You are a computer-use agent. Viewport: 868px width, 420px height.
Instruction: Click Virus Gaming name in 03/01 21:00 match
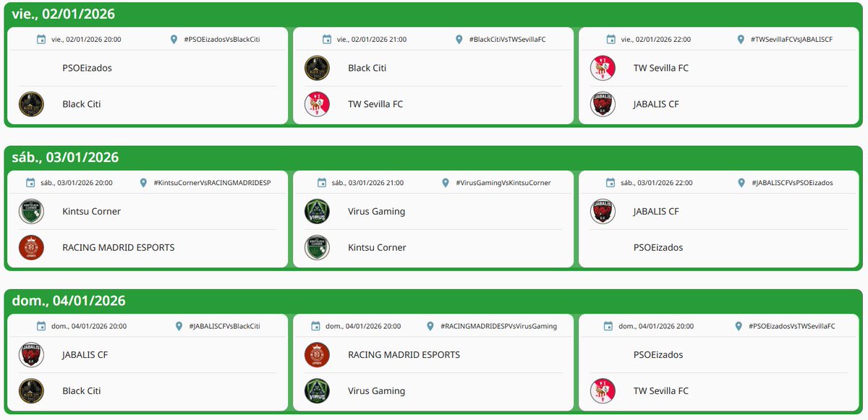point(376,211)
